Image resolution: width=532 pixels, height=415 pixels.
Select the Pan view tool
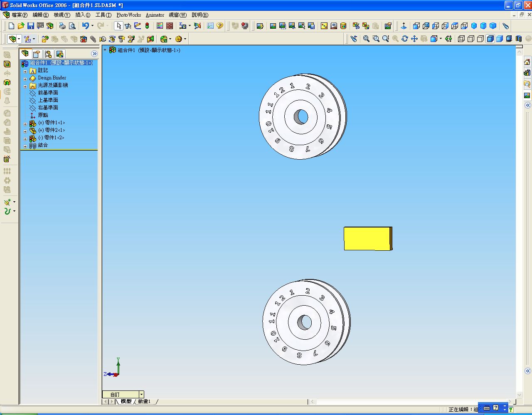(414, 39)
